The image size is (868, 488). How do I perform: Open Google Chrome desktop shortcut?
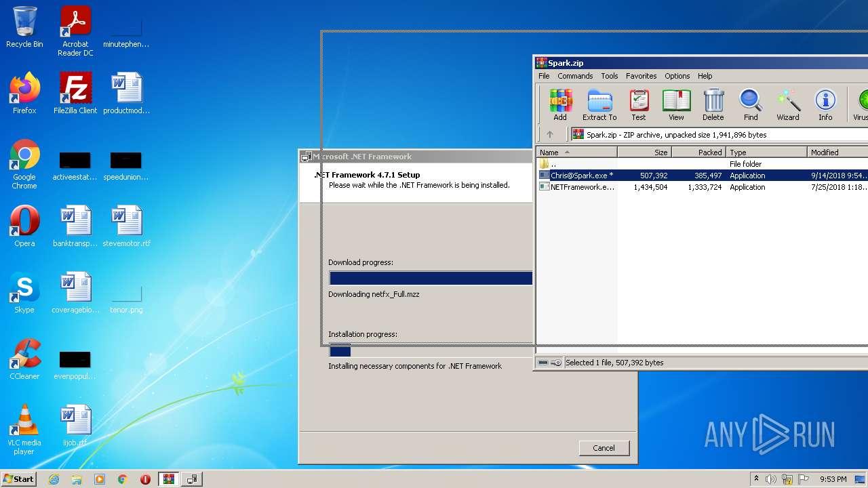[24, 164]
